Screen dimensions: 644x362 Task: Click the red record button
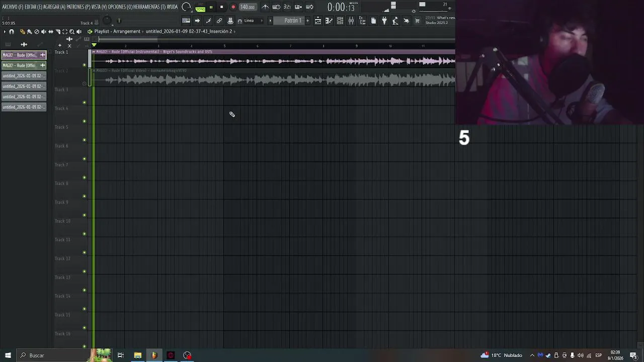(233, 7)
